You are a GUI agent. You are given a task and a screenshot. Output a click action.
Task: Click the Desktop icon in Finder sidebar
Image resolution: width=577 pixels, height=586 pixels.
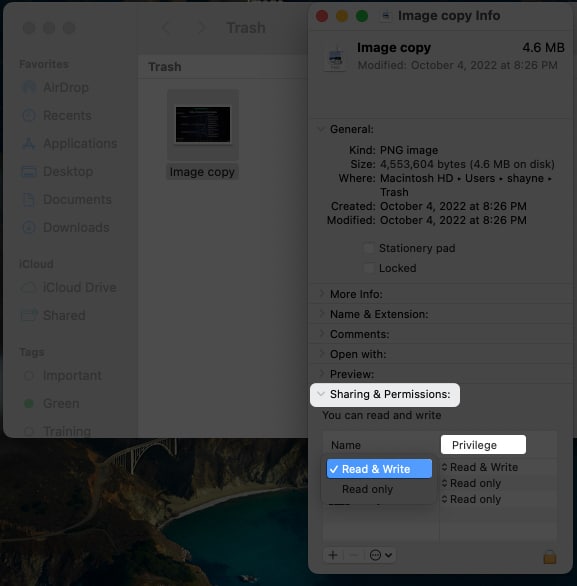[x=29, y=172]
